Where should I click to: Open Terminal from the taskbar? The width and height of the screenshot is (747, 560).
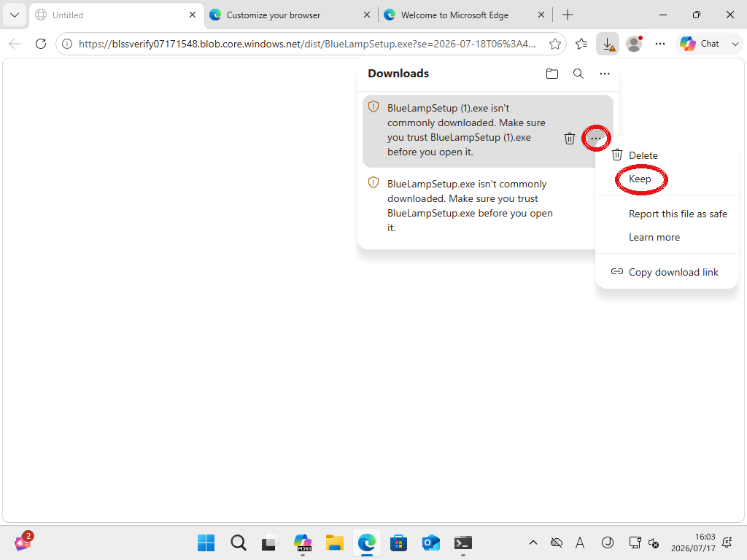[463, 542]
